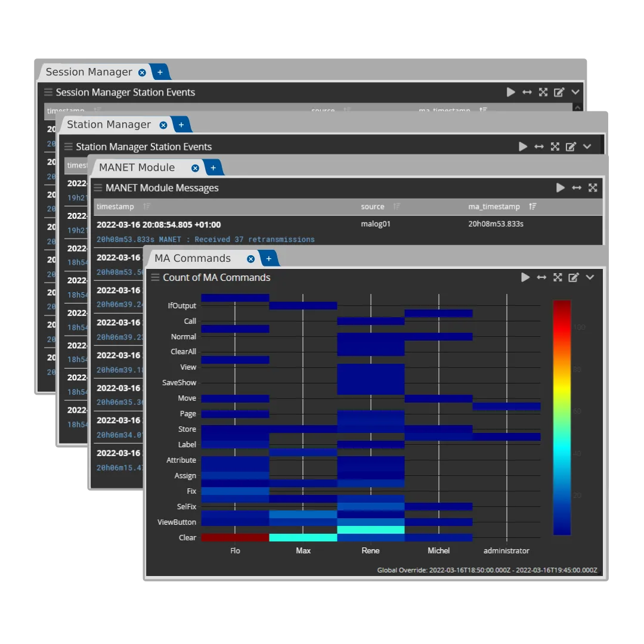Screen dimensions: 644x644
Task: Add new tab next to MANET Module
Action: 213,168
